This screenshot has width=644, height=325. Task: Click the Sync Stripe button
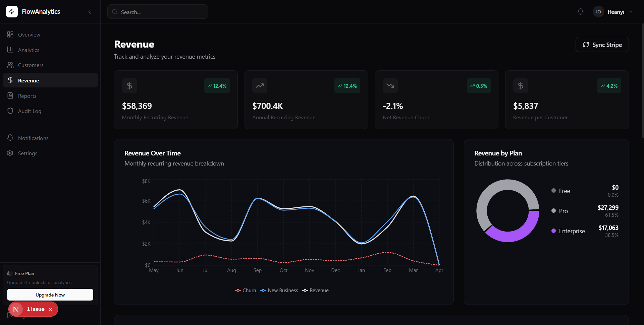(602, 44)
